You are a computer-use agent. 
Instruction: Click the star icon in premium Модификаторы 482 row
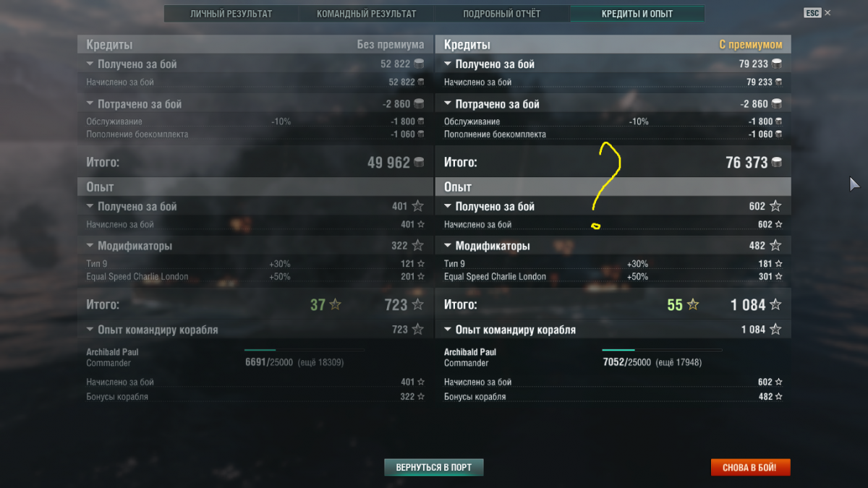tap(775, 246)
